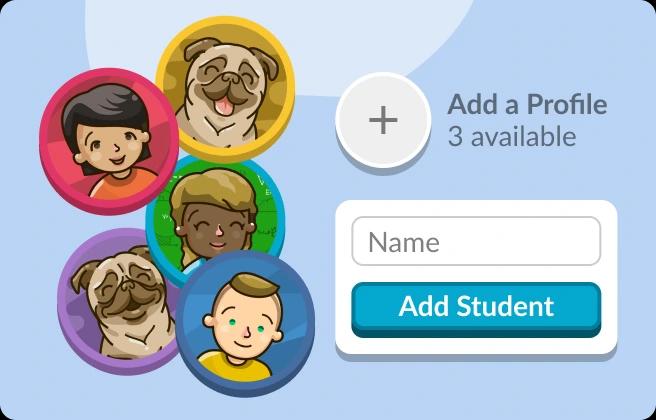
Task: Click the "Add a Profile" heading text
Action: [x=527, y=104]
